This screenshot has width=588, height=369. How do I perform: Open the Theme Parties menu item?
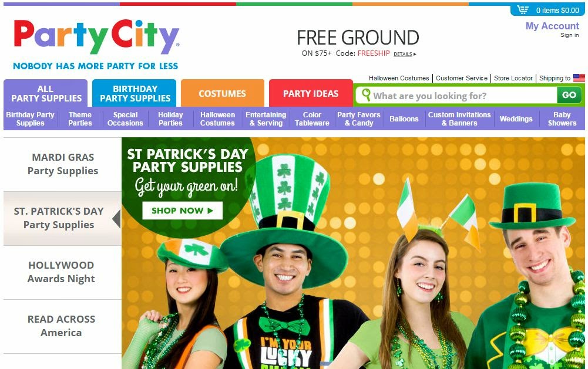click(80, 119)
